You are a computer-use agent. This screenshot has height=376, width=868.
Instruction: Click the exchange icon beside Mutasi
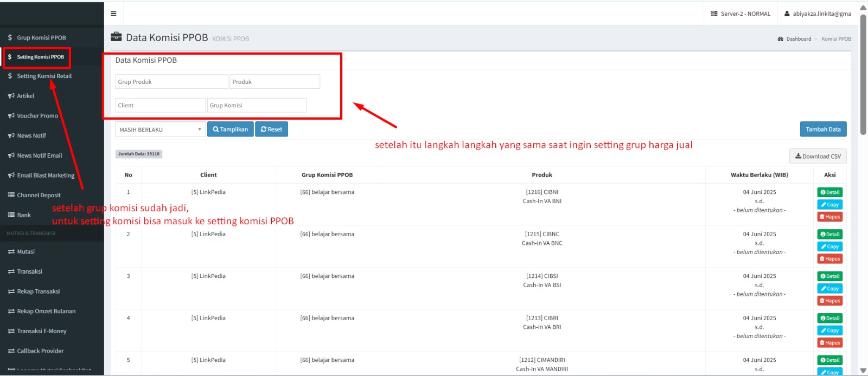(11, 252)
